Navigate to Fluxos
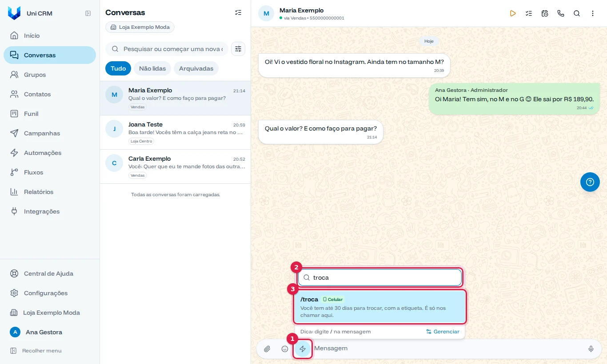Screen dimensions: 607x364 (x=50, y=172)
